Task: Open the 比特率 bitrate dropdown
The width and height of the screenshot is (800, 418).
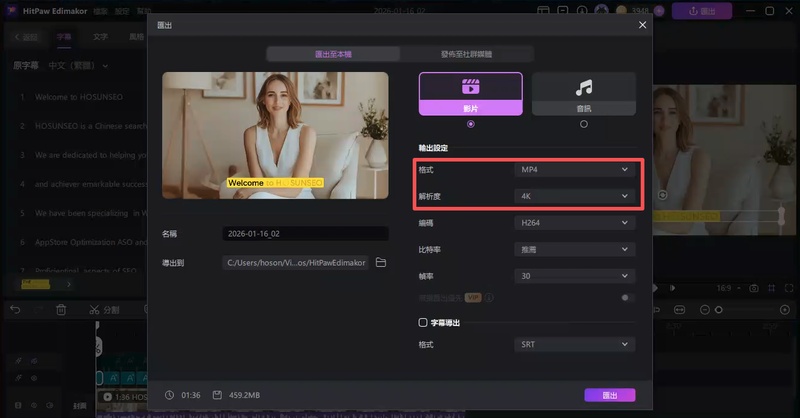Action: coord(574,249)
